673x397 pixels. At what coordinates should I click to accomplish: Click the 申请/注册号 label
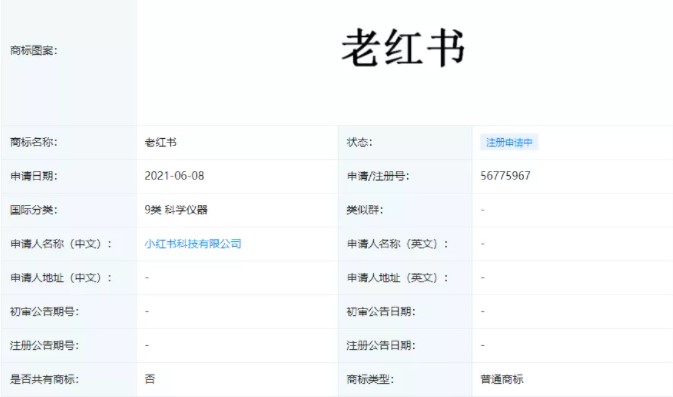pyautogui.click(x=378, y=176)
